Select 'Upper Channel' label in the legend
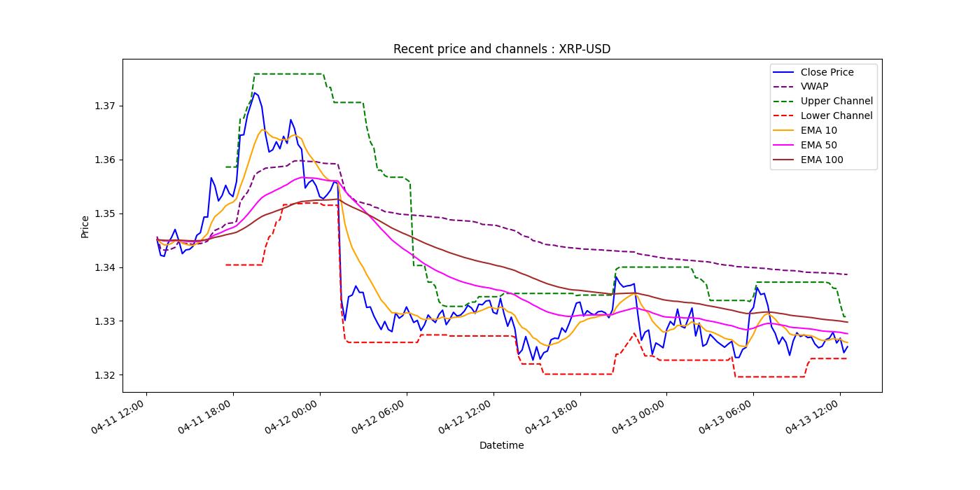Image resolution: width=980 pixels, height=490 pixels. [x=836, y=101]
